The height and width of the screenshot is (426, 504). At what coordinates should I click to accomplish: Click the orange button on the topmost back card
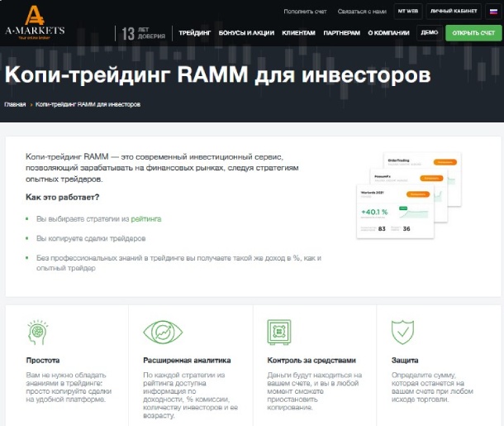[x=445, y=162]
